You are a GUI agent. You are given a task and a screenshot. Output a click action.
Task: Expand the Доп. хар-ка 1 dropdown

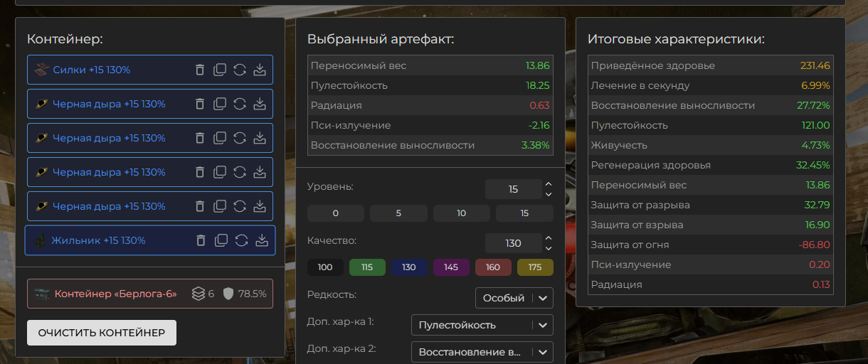point(482,325)
